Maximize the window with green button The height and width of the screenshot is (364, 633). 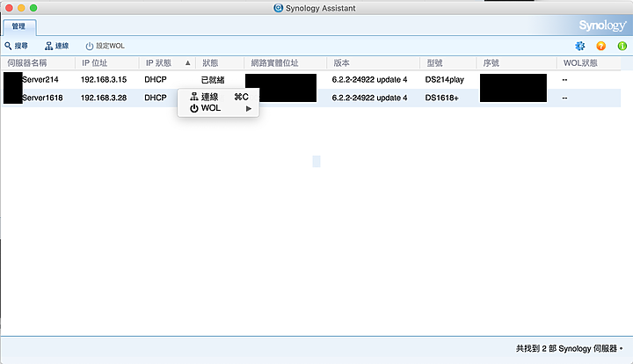point(33,8)
